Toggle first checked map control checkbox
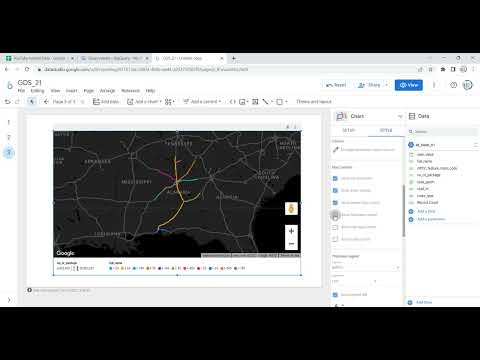This screenshot has width=480, height=360. (335, 178)
